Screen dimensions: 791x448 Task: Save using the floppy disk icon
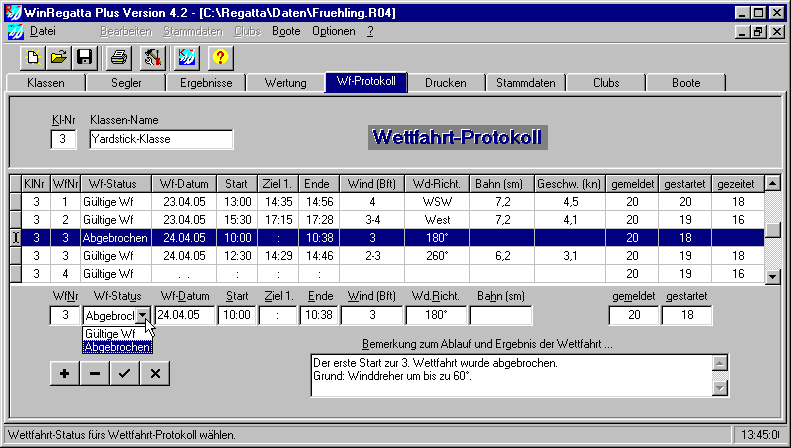[84, 57]
